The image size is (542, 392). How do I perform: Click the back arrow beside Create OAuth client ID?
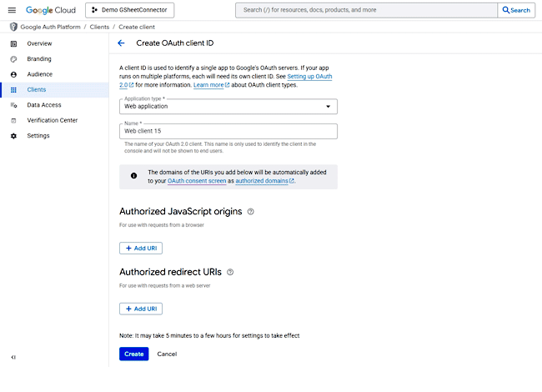point(121,43)
